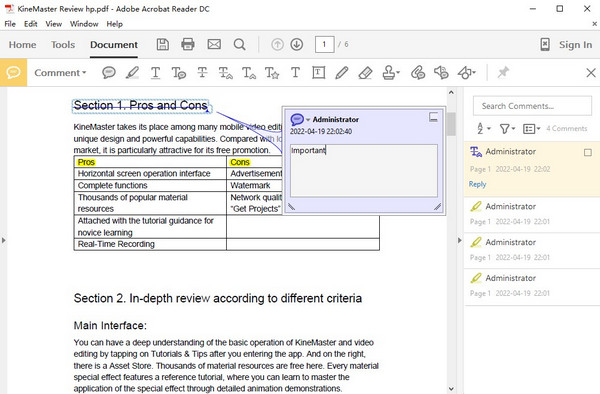Close the Comment toolbar
This screenshot has height=394, width=600.
(x=591, y=72)
